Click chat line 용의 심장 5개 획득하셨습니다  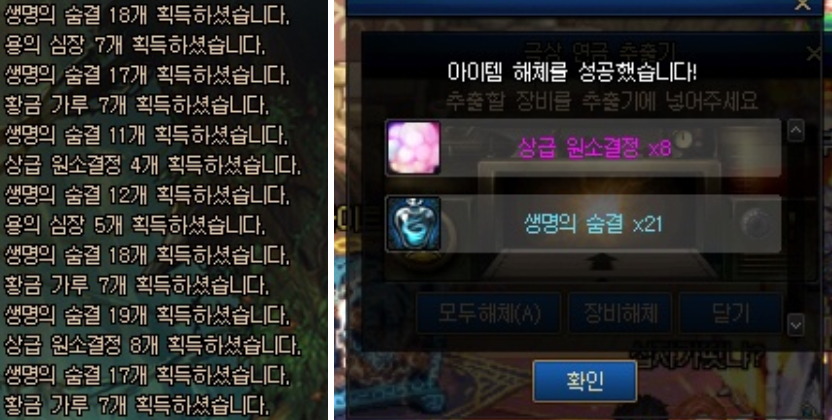135,225
